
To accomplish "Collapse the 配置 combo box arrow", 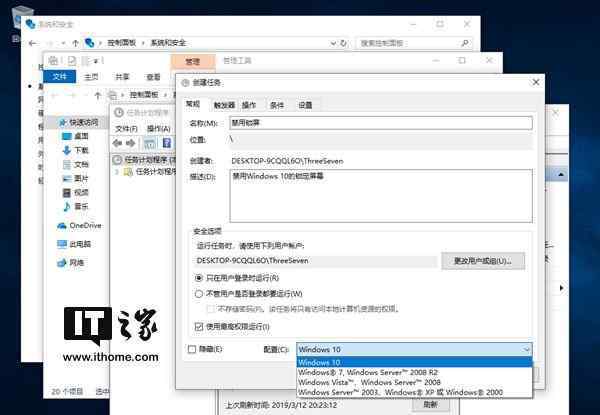I will [x=527, y=349].
